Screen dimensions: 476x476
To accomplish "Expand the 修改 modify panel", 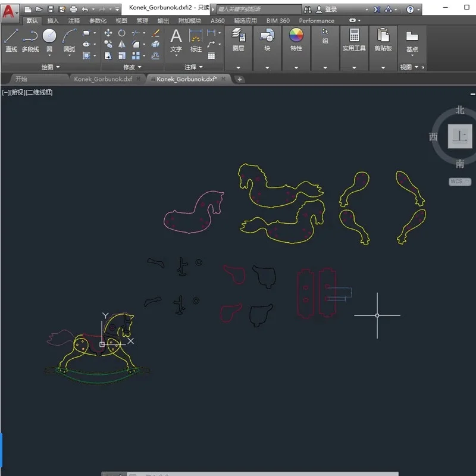I will (132, 67).
